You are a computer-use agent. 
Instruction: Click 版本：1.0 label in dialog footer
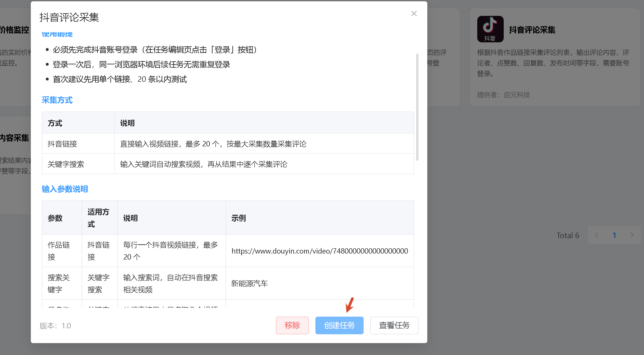[x=55, y=326]
